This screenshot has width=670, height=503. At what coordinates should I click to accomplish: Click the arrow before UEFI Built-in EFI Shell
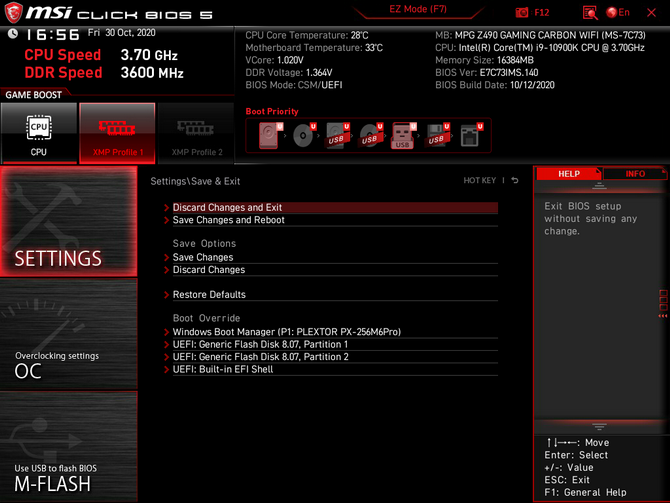(x=167, y=369)
